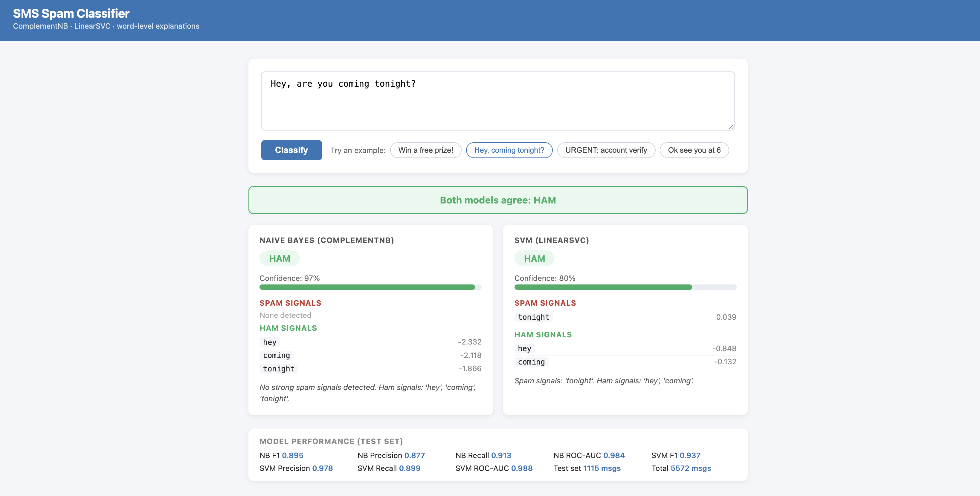The image size is (980, 496).
Task: Click the SMS Spam Classifier title
Action: 71,13
